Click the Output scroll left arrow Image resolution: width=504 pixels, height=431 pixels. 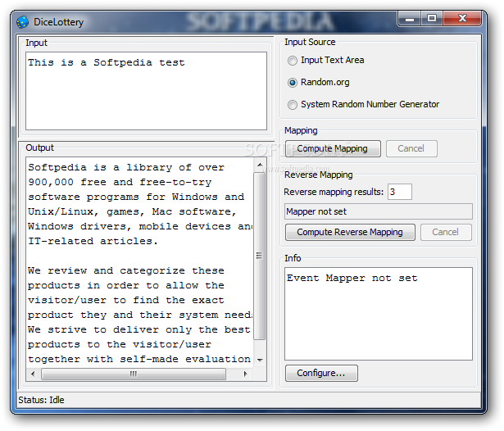pyautogui.click(x=33, y=374)
